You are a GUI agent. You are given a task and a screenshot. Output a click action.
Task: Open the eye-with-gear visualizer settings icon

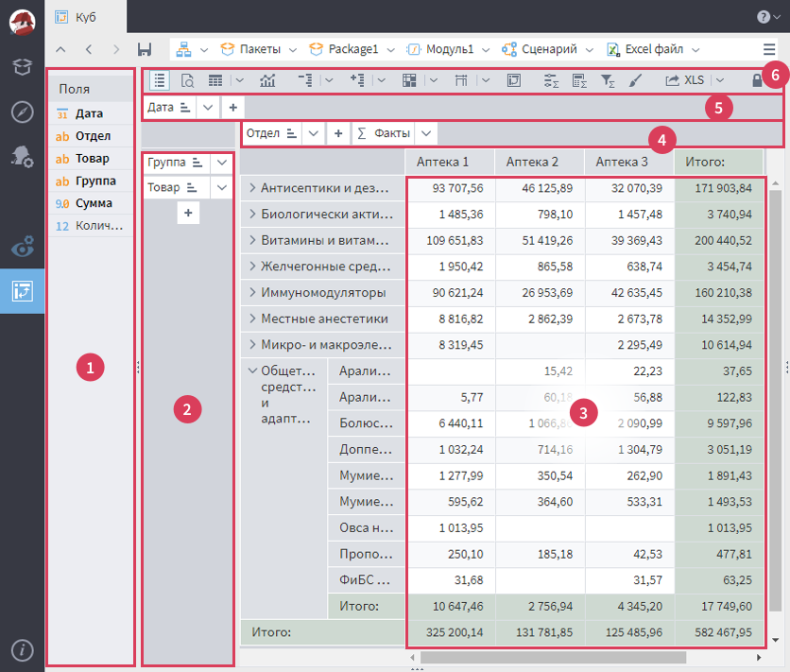coord(22,246)
